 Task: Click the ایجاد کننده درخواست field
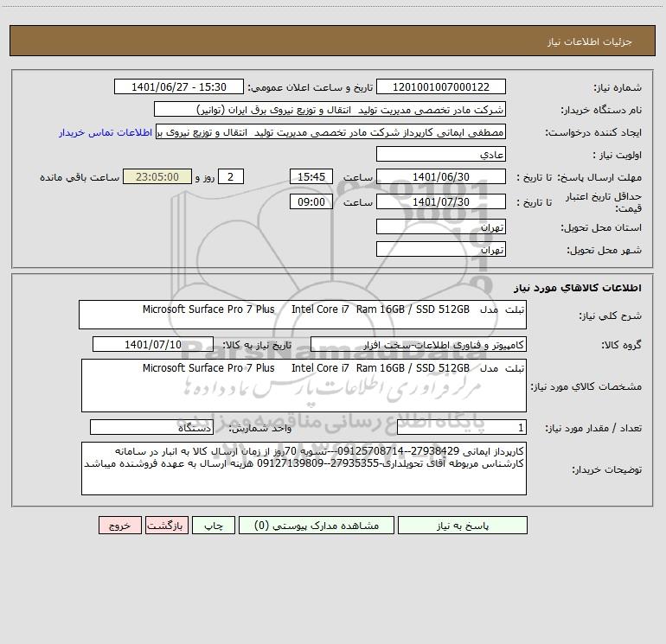[x=330, y=132]
